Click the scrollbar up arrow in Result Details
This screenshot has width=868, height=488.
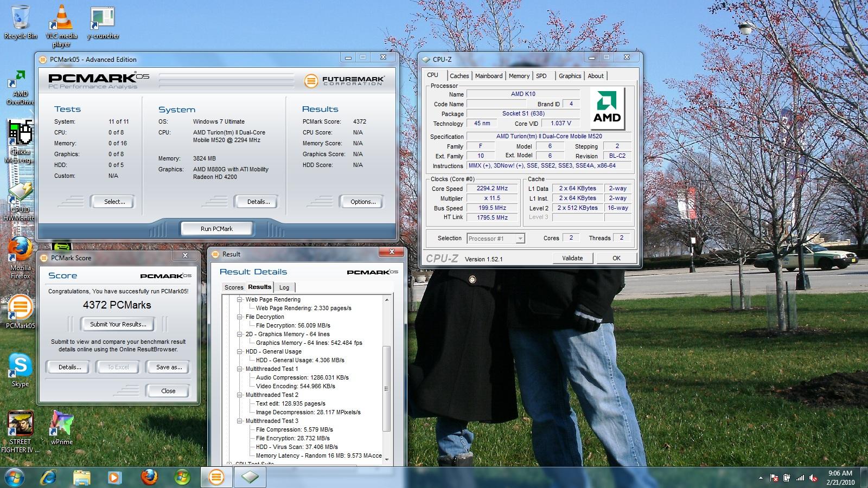click(x=387, y=300)
